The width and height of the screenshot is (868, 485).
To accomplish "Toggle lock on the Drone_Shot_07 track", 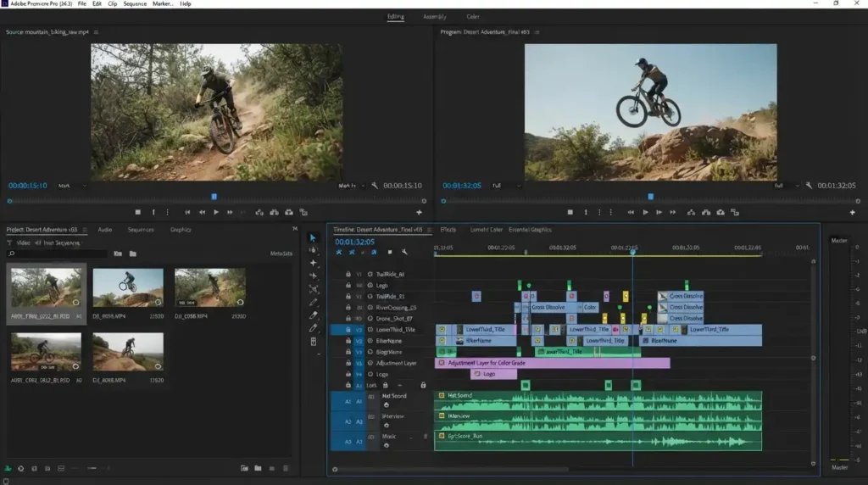I will pyautogui.click(x=348, y=318).
